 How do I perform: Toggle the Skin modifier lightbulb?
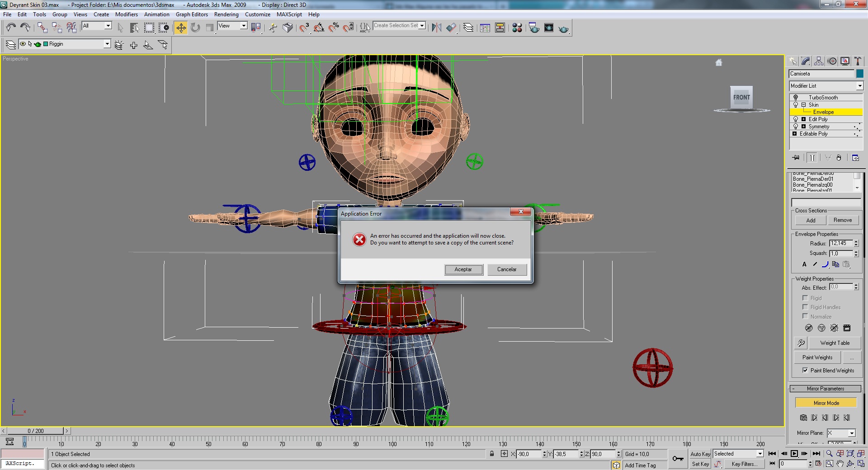(x=796, y=104)
